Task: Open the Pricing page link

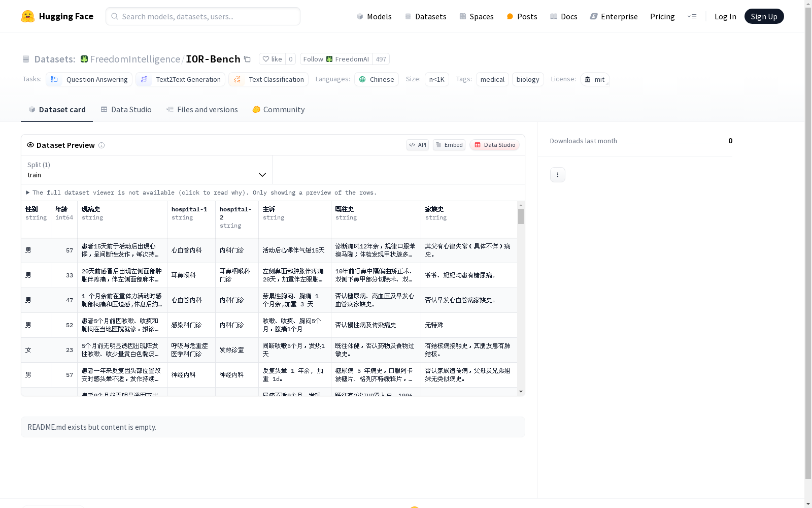Action: (x=662, y=16)
